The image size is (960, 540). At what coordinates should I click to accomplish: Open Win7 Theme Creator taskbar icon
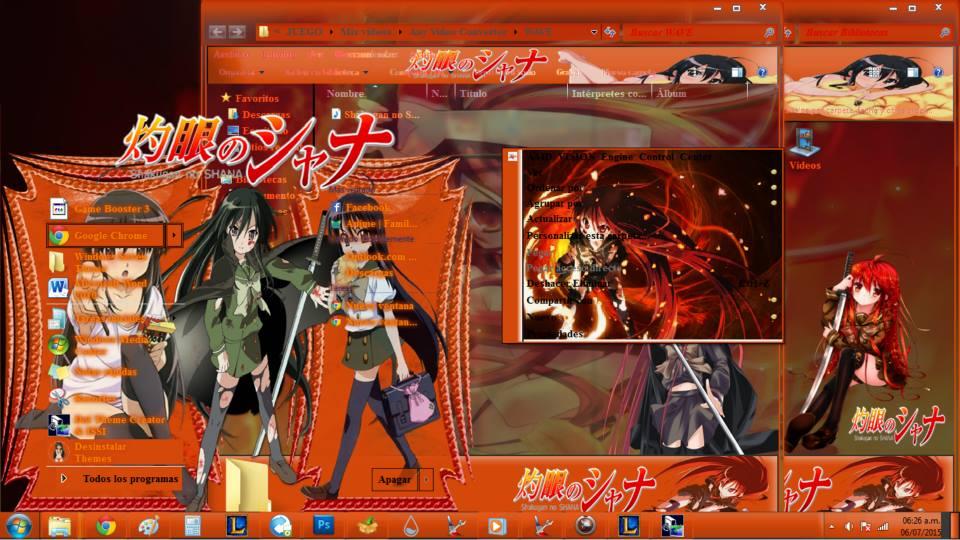point(672,525)
